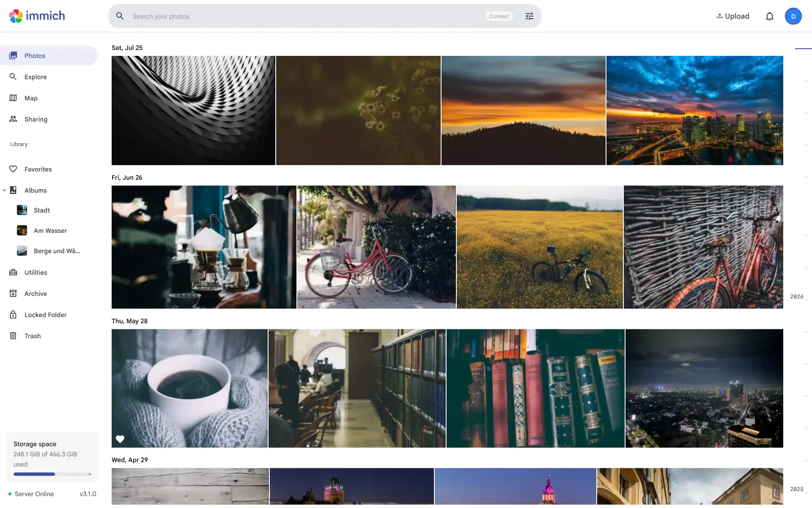The width and height of the screenshot is (812, 508).
Task: Open user account avatar D
Action: 793,16
